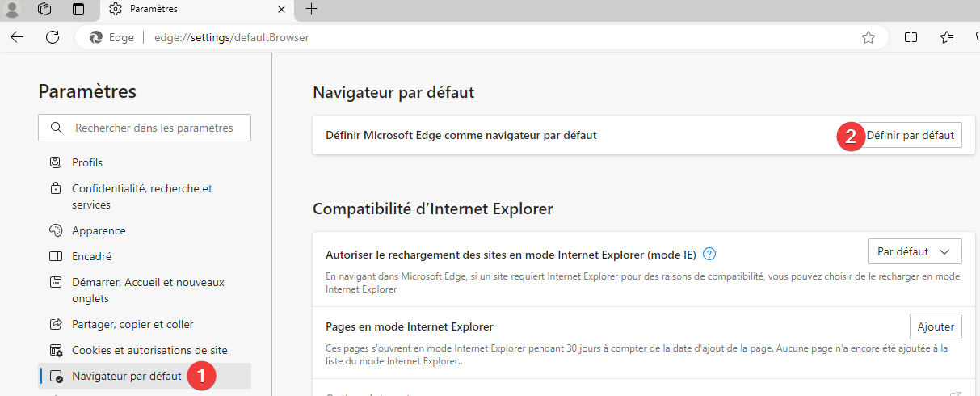Click the Cookies sidebar icon
Viewport: 980px width, 396px height.
point(56,350)
